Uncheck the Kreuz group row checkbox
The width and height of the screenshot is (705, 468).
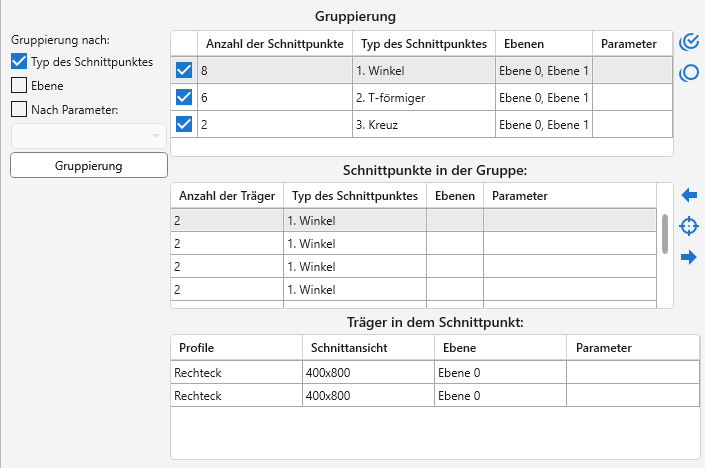point(184,124)
